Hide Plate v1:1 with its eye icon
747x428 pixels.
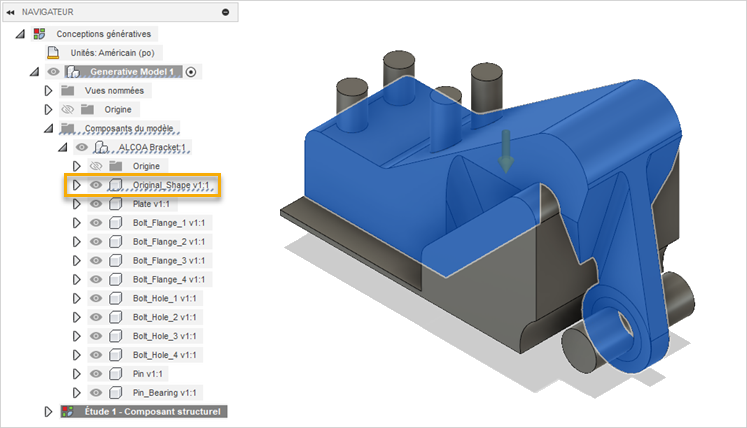96,204
